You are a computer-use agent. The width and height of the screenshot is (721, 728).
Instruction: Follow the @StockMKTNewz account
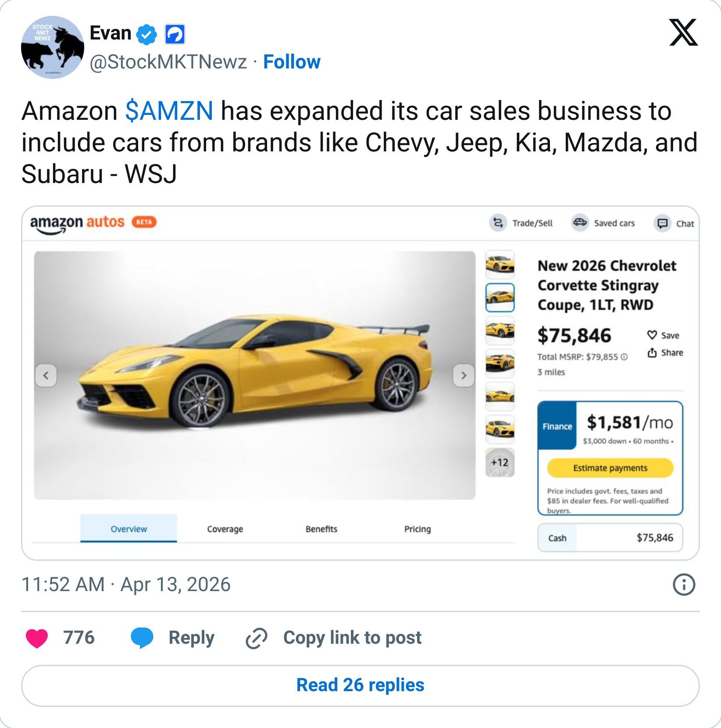pyautogui.click(x=292, y=62)
